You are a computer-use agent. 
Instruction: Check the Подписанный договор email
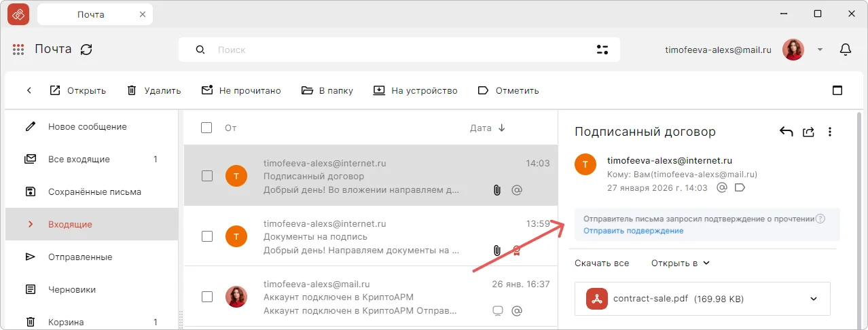207,176
